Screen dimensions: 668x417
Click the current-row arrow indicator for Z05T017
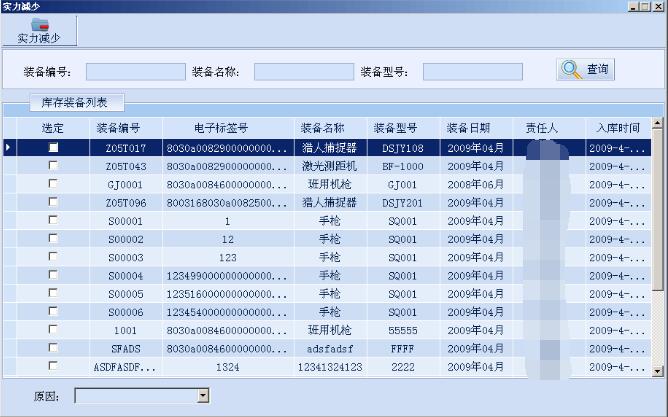click(9, 148)
